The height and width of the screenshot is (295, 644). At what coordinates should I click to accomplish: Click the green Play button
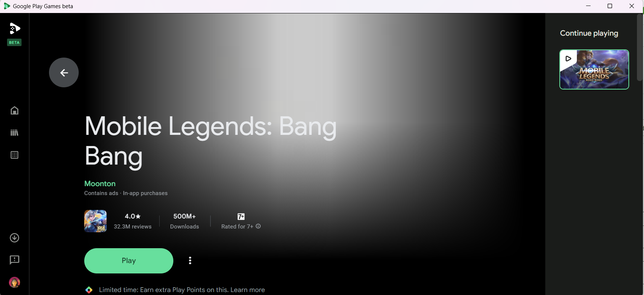129,261
